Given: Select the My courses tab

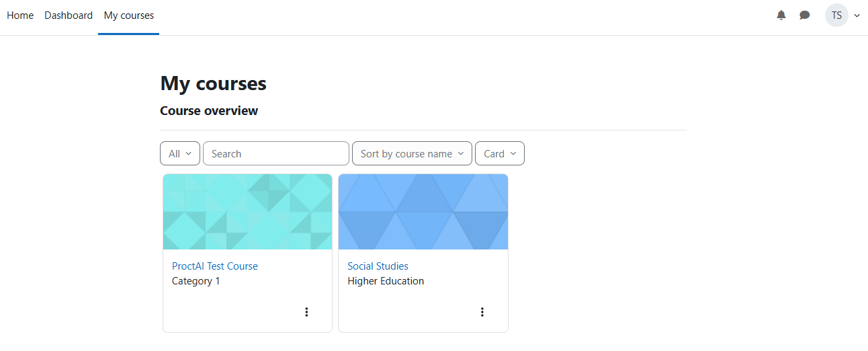Looking at the screenshot, I should tap(129, 15).
